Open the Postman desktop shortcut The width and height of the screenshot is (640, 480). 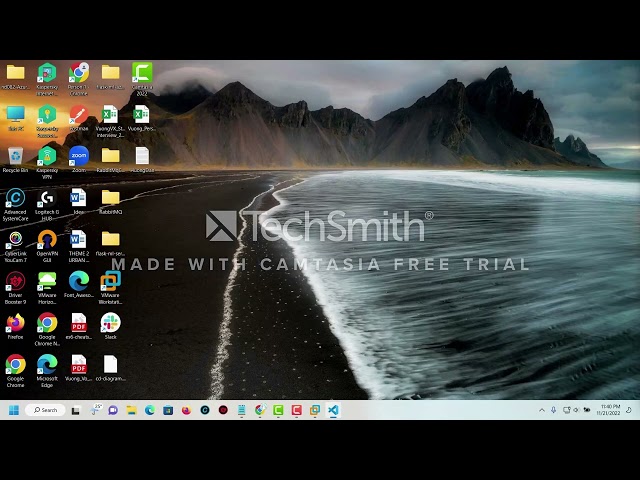point(78,115)
